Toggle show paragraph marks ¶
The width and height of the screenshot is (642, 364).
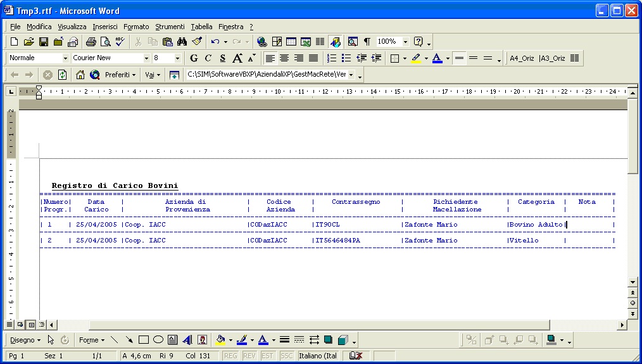[367, 41]
